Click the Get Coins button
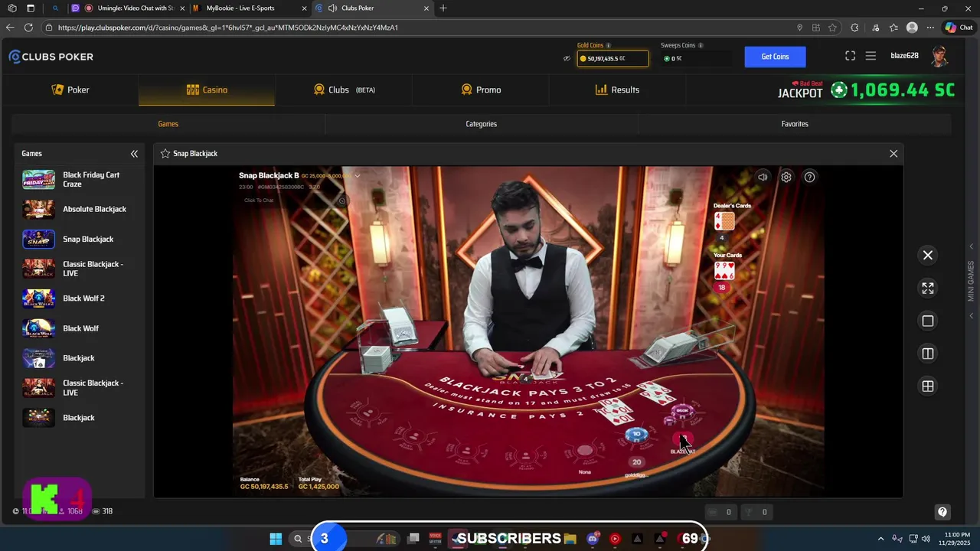This screenshot has height=551, width=980. tap(775, 57)
